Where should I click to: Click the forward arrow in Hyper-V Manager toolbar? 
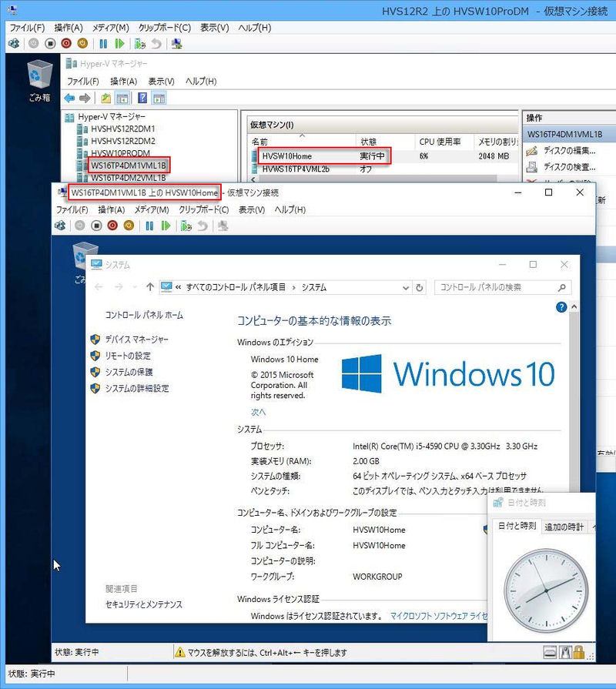coord(85,98)
